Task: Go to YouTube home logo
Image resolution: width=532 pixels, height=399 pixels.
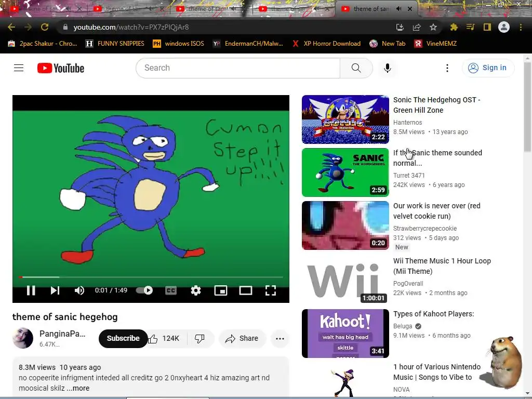Action: [61, 68]
